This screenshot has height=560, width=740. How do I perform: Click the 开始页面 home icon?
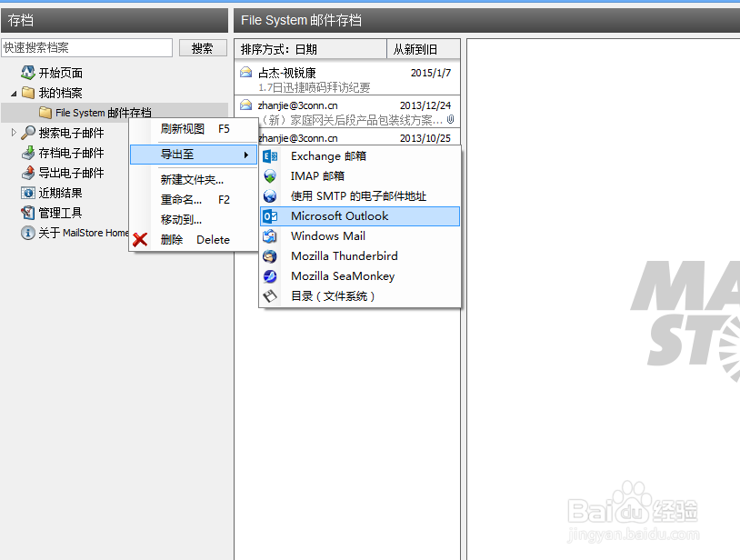[28, 73]
